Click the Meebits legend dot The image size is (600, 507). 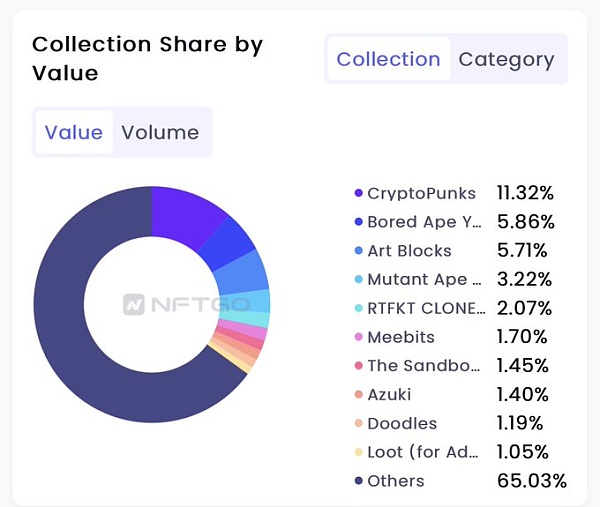[358, 337]
